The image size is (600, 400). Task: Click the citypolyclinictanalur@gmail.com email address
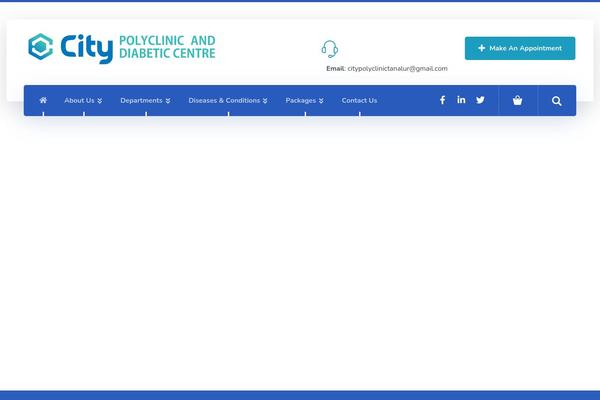[x=397, y=69]
